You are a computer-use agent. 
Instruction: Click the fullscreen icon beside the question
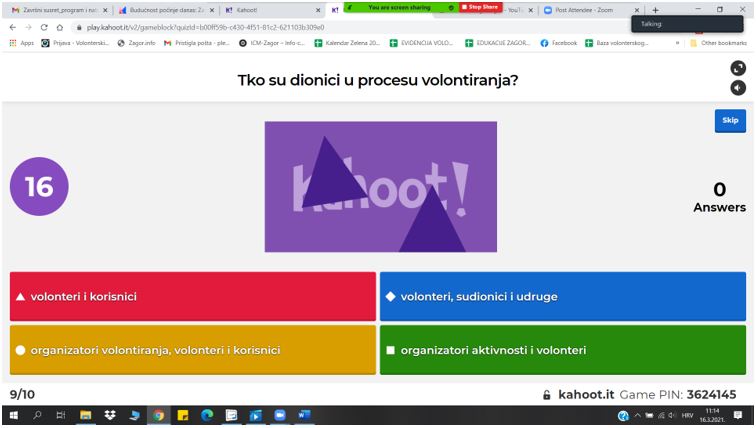738,69
